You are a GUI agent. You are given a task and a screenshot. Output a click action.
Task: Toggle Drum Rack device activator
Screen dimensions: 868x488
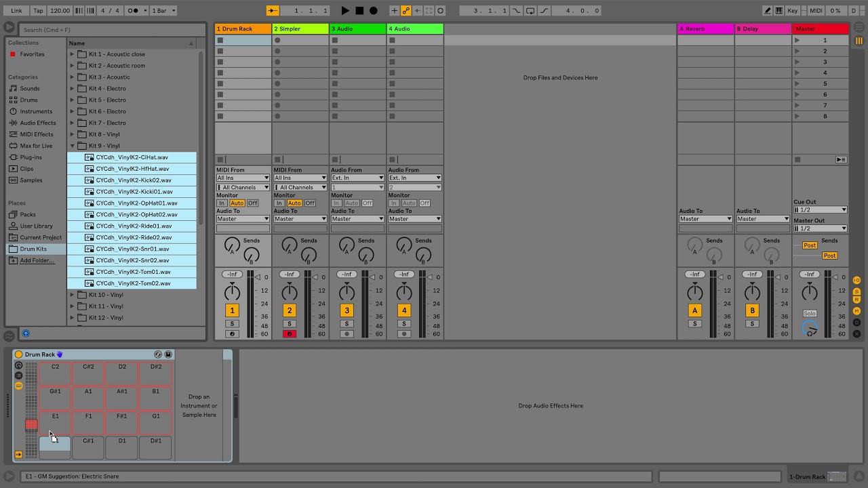19,354
